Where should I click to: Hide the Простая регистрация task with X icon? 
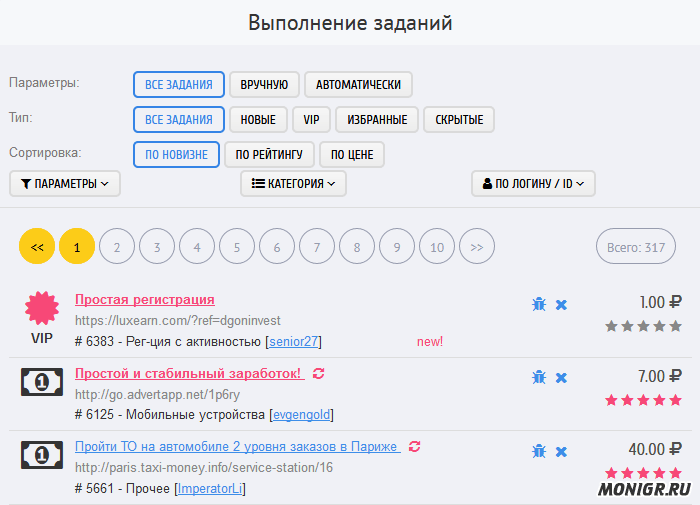tap(561, 304)
